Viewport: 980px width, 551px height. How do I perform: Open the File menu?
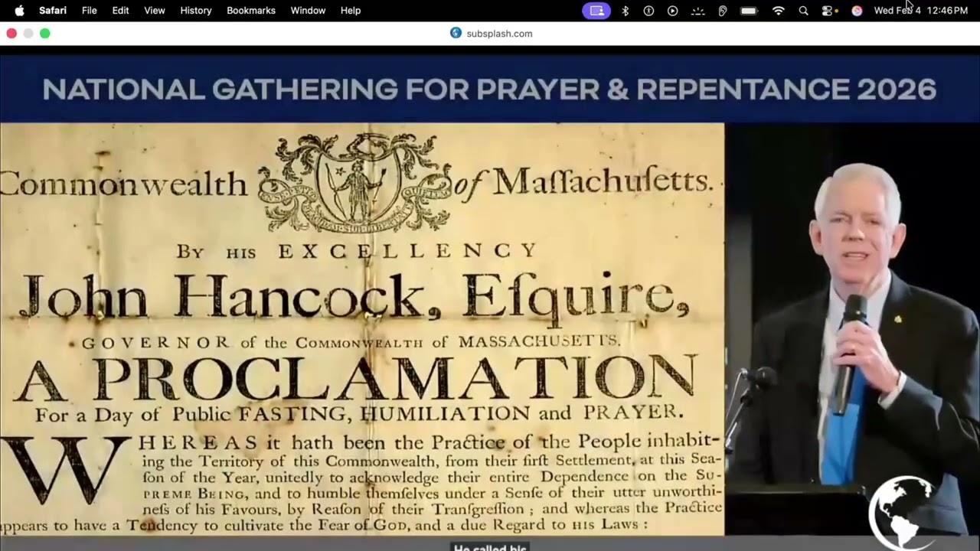coord(90,11)
